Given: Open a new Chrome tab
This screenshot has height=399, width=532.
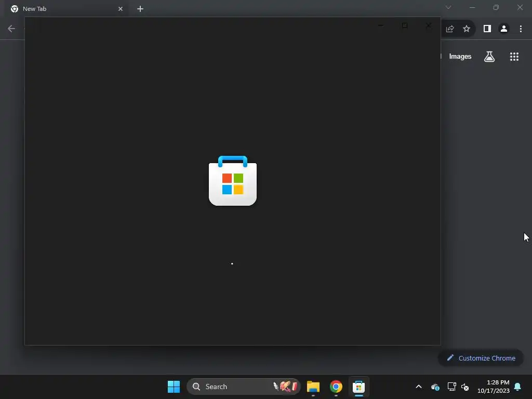Looking at the screenshot, I should tap(140, 9).
